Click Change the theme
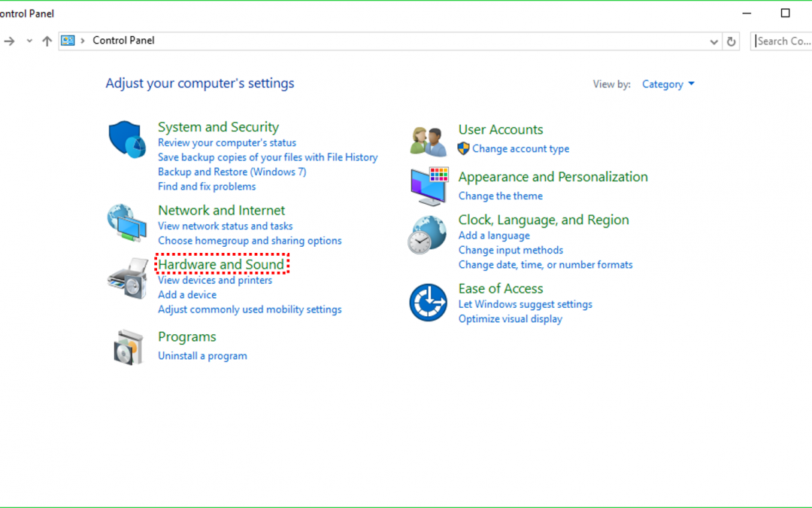This screenshot has width=812, height=508. coord(500,196)
